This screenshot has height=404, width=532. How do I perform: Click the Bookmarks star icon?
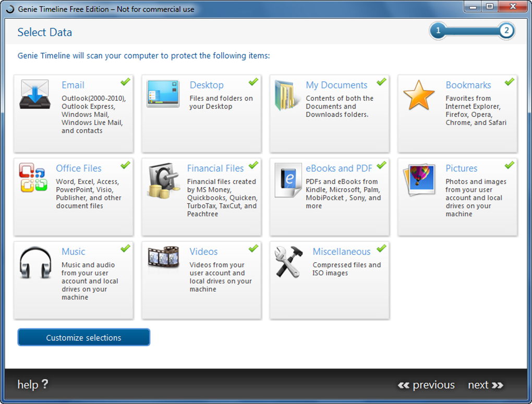(x=419, y=95)
